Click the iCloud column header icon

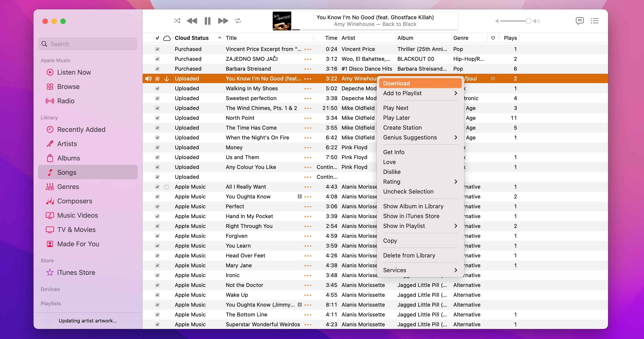coord(167,38)
